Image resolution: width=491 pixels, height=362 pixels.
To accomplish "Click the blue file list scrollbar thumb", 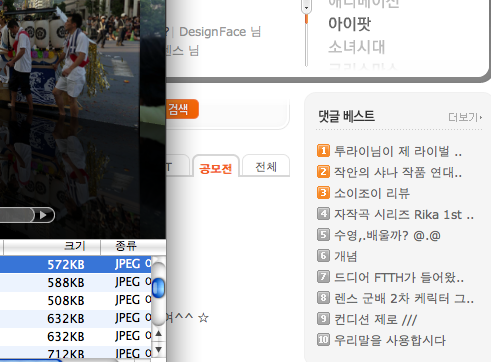I will pyautogui.click(x=158, y=287).
